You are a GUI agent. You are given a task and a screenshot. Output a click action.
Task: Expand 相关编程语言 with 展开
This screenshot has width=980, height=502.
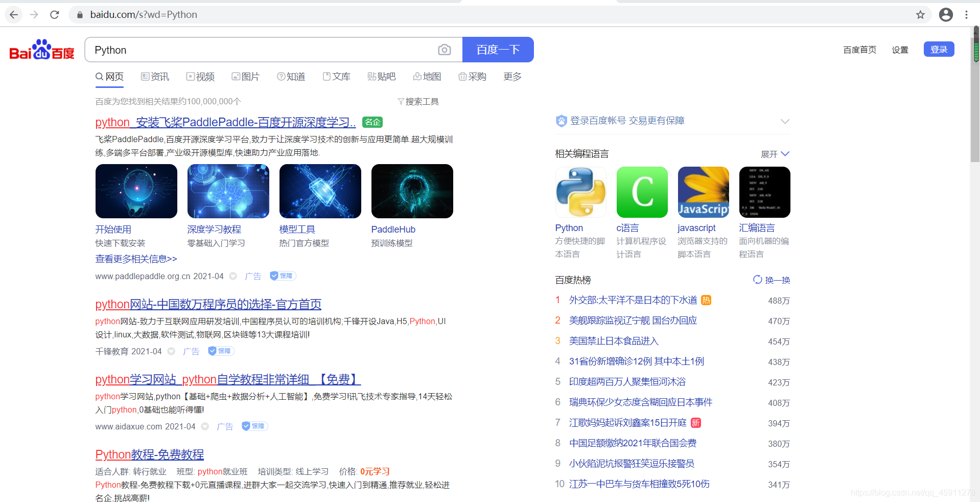(x=775, y=154)
